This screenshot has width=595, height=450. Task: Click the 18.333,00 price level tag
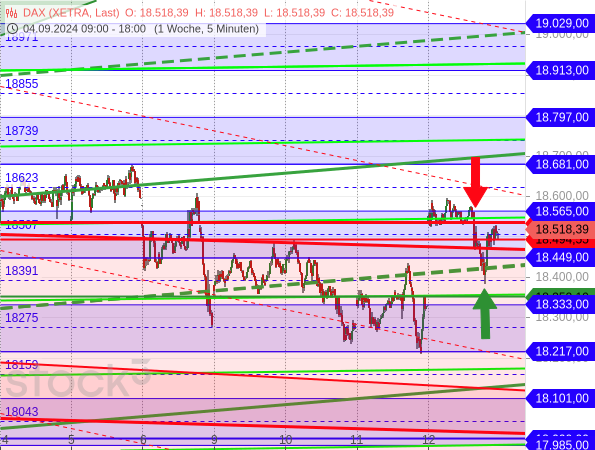pos(560,304)
